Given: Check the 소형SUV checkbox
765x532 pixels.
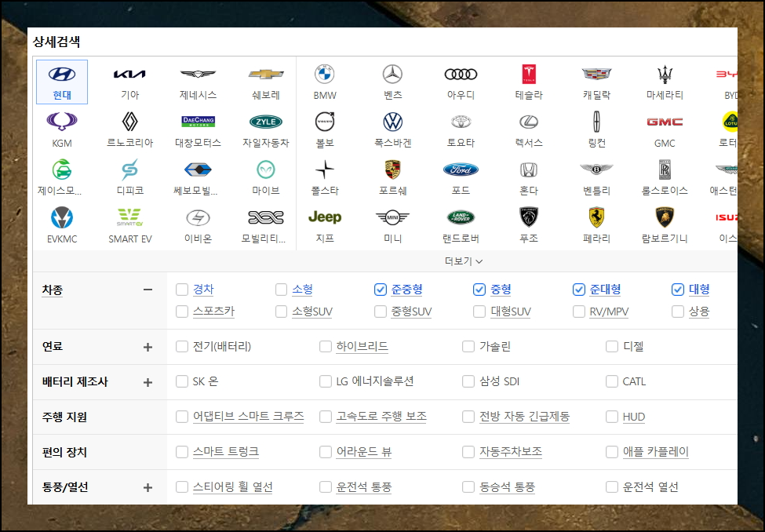Looking at the screenshot, I should pos(281,312).
